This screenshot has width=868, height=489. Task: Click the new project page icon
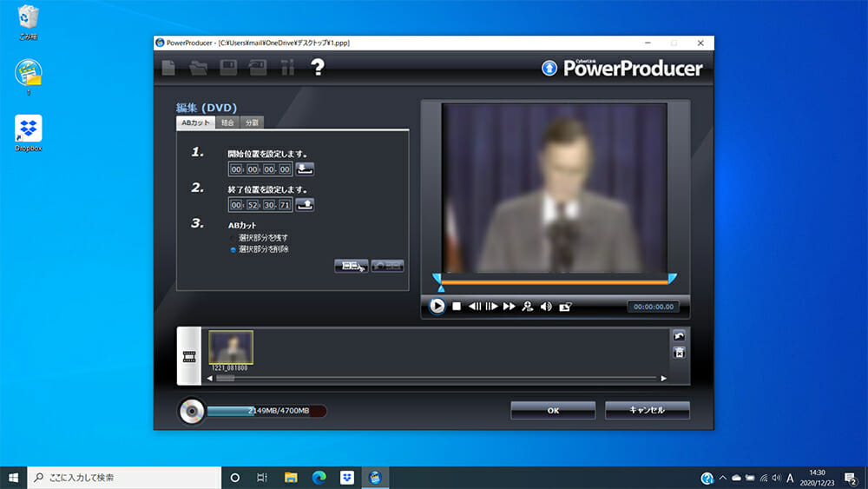tap(168, 68)
